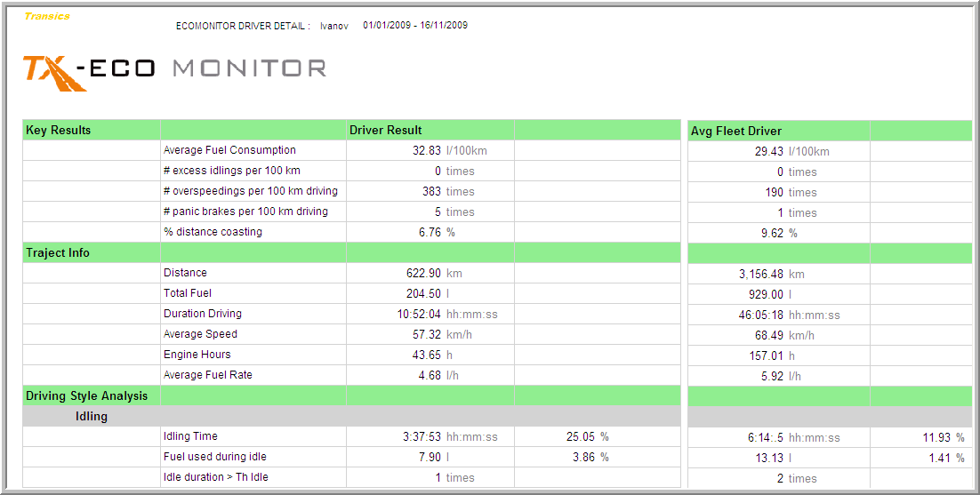Click the % distance coasting row label
Screen dimensions: 980x495
[213, 232]
